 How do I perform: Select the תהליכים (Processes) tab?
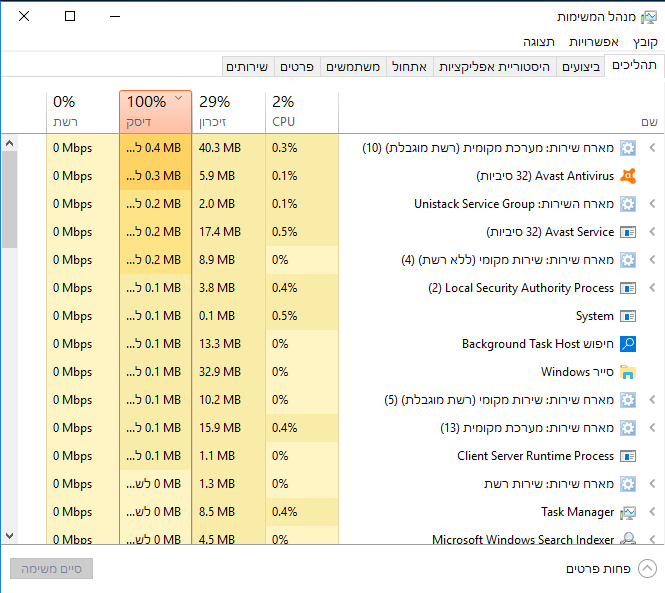pos(634,65)
